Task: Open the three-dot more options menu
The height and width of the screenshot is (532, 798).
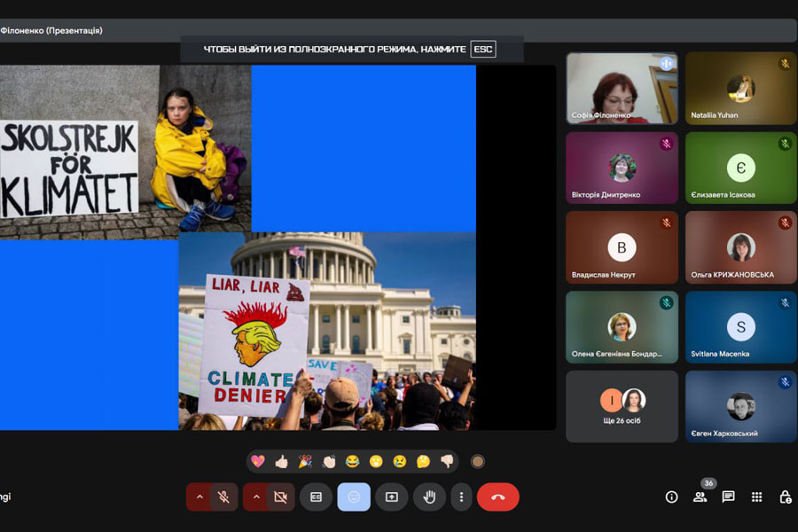Action: 461,497
